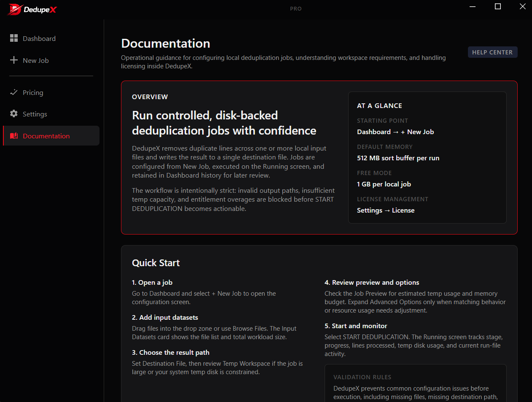Image resolution: width=532 pixels, height=402 pixels.
Task: Click step '2. Add input datasets'
Action: click(165, 318)
